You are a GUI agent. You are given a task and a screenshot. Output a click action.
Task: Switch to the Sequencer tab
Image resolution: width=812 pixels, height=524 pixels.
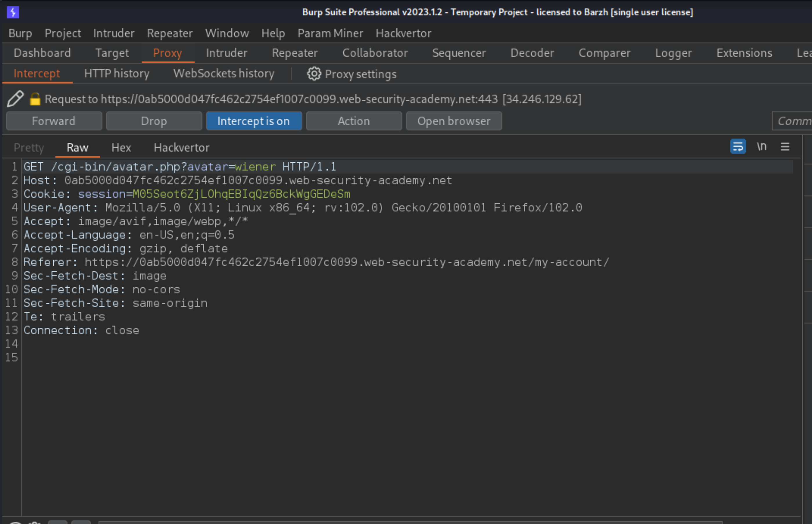coord(459,53)
